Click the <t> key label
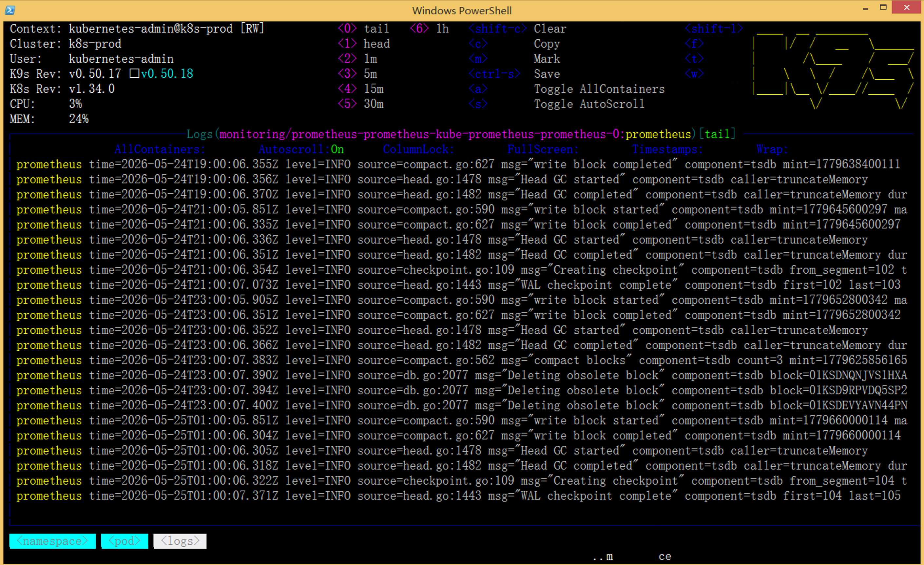Screen dimensions: 924x565 click(694, 59)
